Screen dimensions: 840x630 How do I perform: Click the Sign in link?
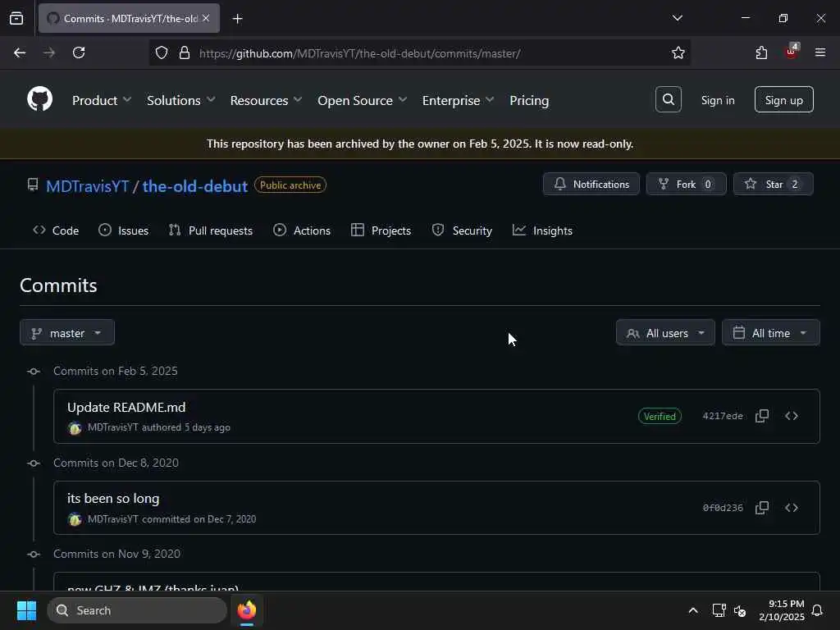tap(717, 100)
